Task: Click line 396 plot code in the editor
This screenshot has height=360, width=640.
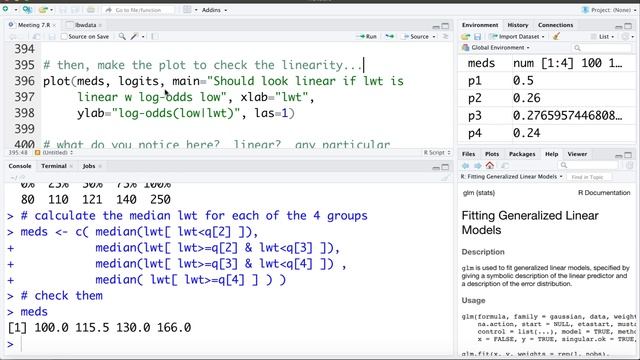Action: click(223, 81)
